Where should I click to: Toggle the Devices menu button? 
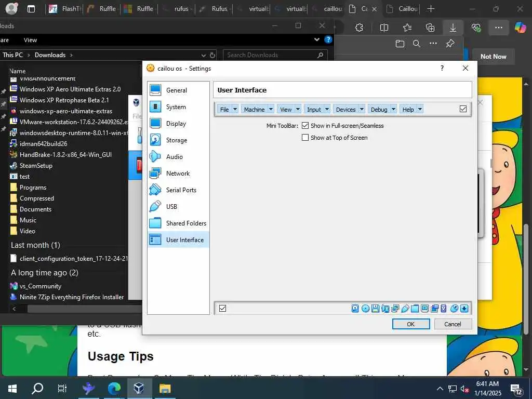point(345,109)
